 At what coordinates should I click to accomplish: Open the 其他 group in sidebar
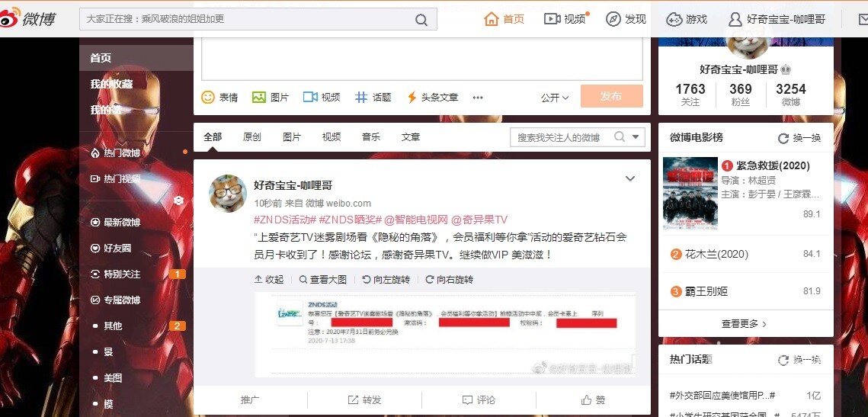click(x=113, y=326)
